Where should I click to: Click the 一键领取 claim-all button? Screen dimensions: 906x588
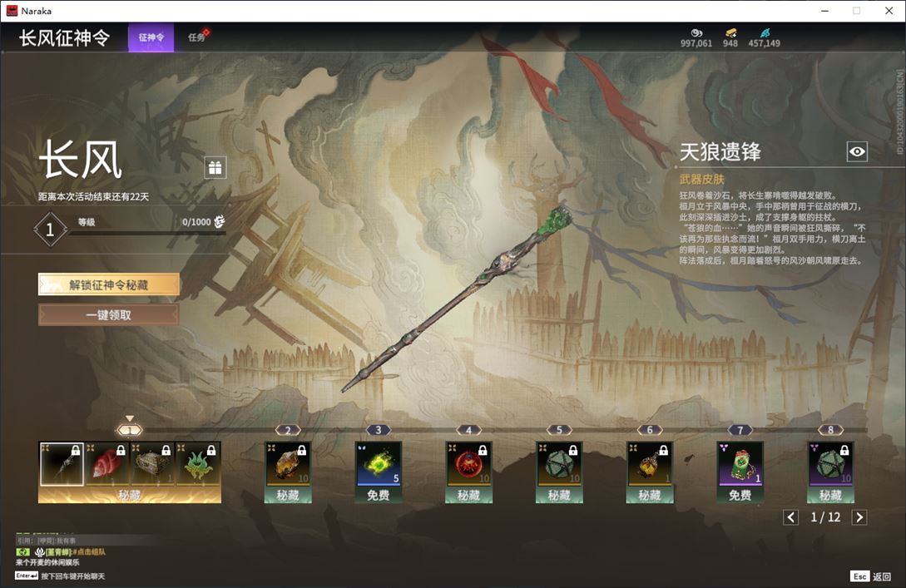(109, 315)
